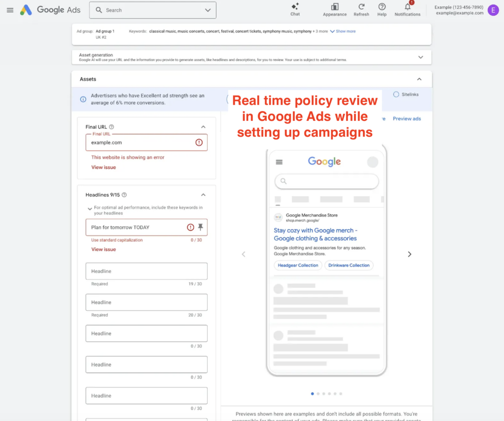Image resolution: width=504 pixels, height=421 pixels.
Task: Click the Refresh icon
Action: (361, 7)
